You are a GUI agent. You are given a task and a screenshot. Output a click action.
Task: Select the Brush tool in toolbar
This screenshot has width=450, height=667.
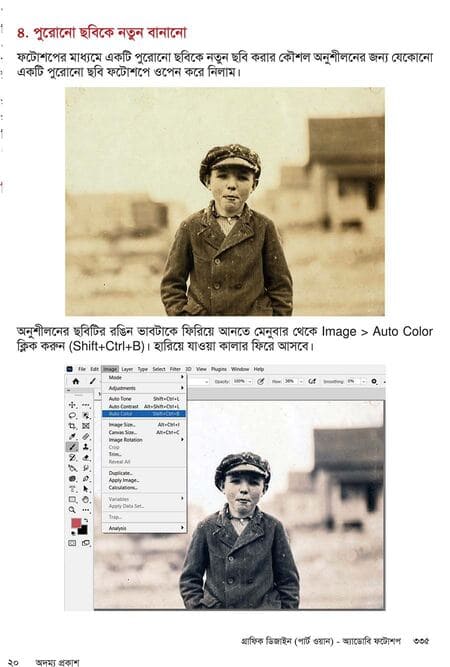pos(72,447)
